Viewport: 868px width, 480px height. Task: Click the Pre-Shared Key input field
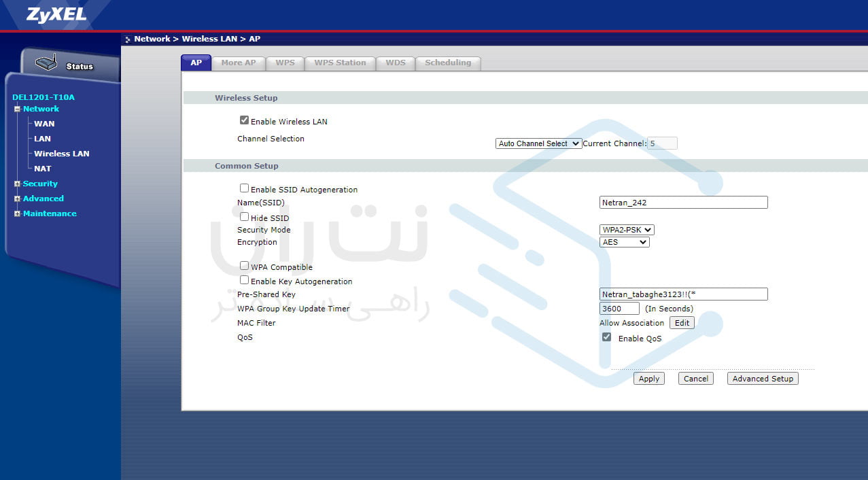click(x=683, y=294)
